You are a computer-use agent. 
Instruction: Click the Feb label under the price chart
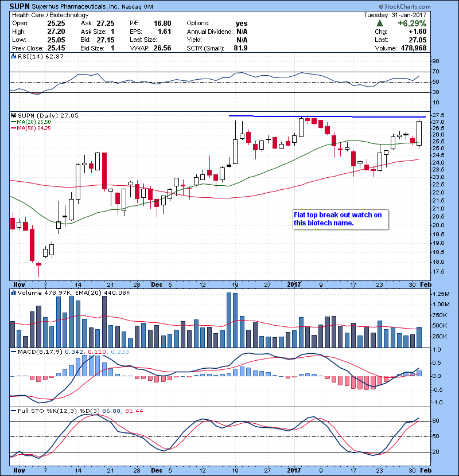[x=426, y=285]
